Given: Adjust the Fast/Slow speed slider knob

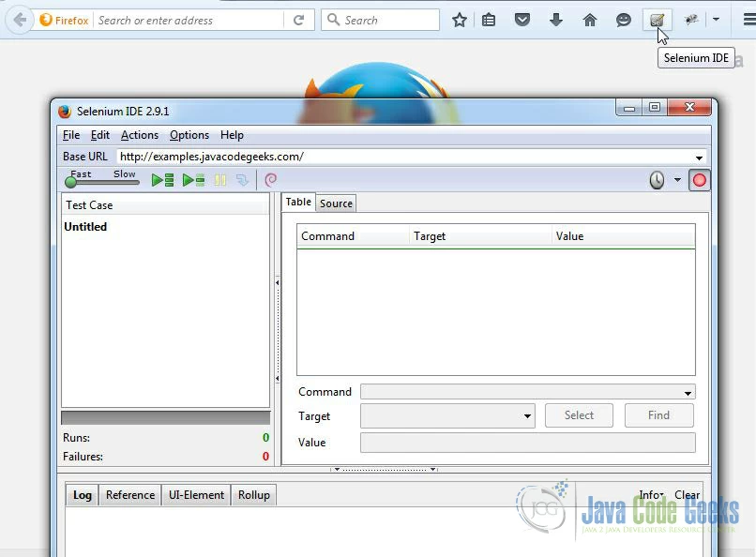Looking at the screenshot, I should pos(71,182).
